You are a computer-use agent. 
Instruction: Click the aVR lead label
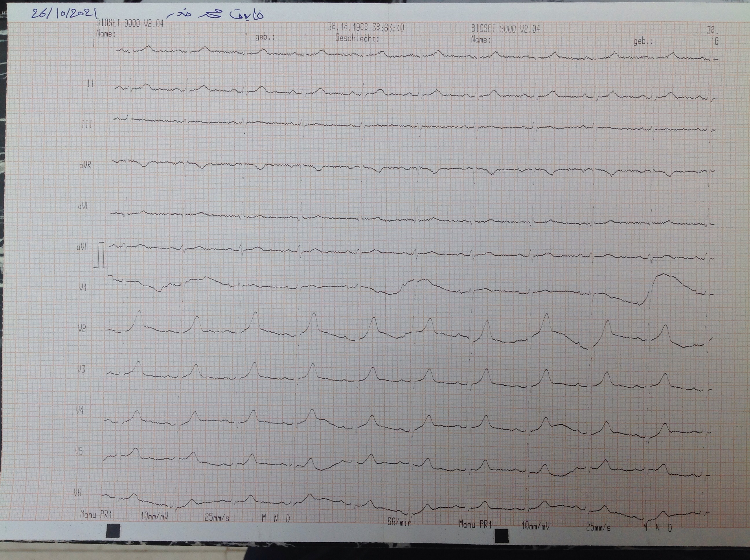pos(85,165)
